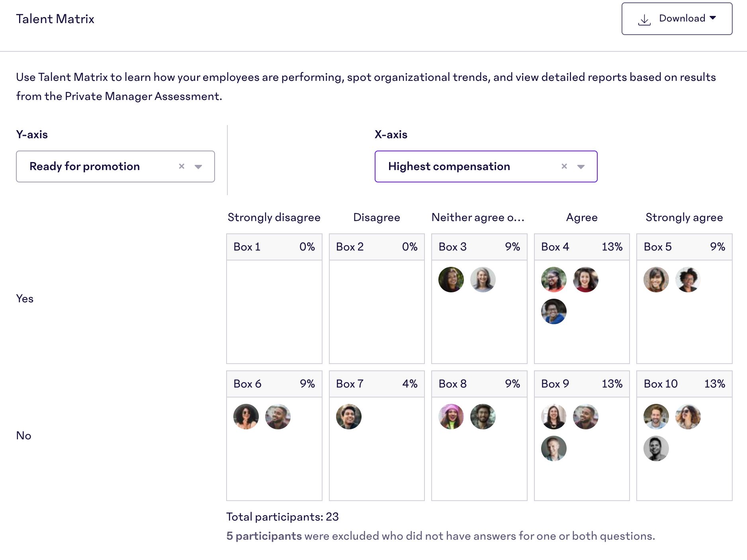Open the Download options menu
Screen dimensions: 747x560
click(714, 18)
